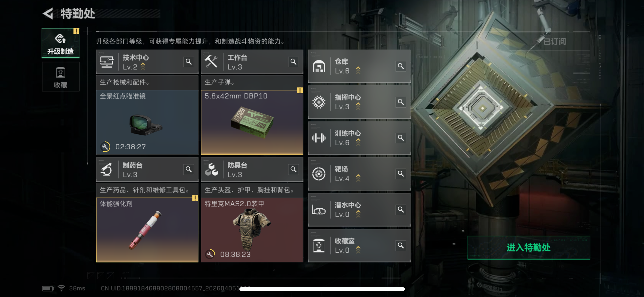Click the magnifier icon on 制药台
Image resolution: width=644 pixels, height=297 pixels.
click(x=189, y=169)
